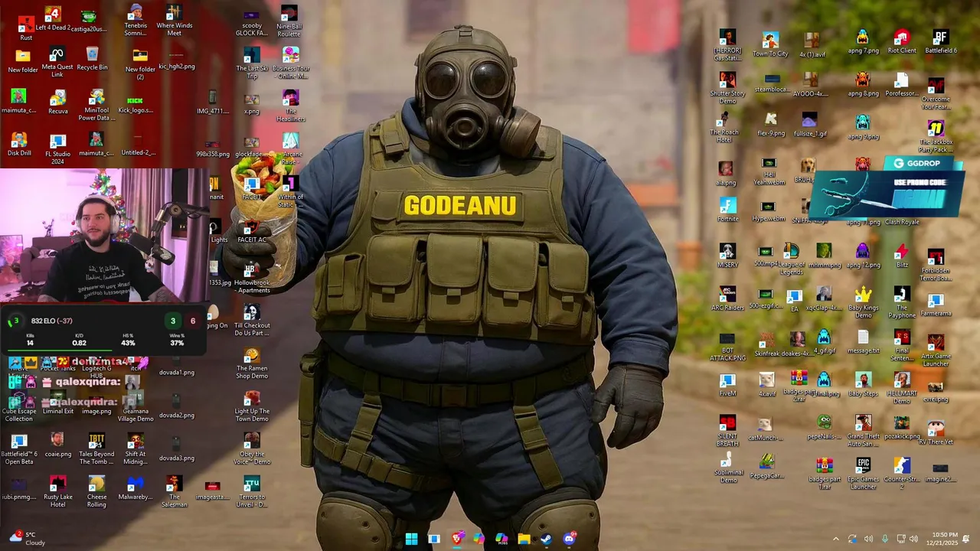Launch Counter-Strike 2 shortcut

click(902, 474)
